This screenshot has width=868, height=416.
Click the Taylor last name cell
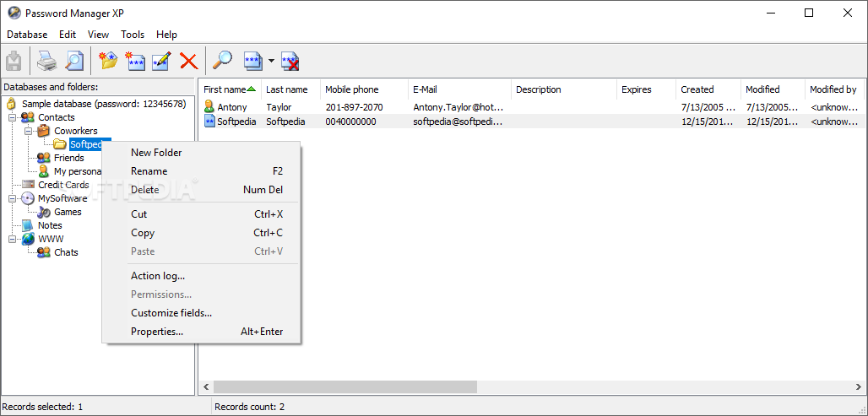point(279,107)
